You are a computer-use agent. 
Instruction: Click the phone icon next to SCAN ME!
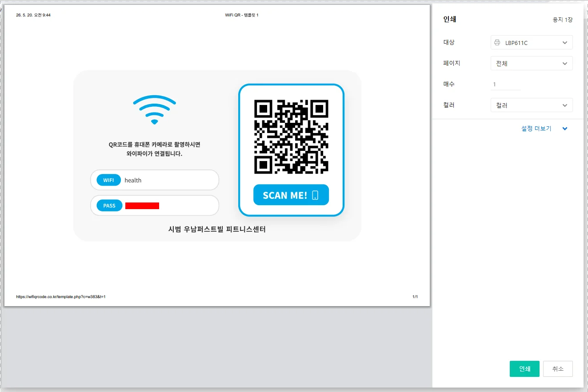coord(315,195)
